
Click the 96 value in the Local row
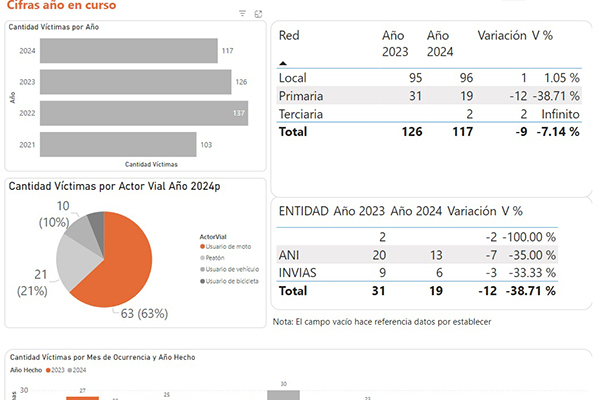pyautogui.click(x=466, y=78)
